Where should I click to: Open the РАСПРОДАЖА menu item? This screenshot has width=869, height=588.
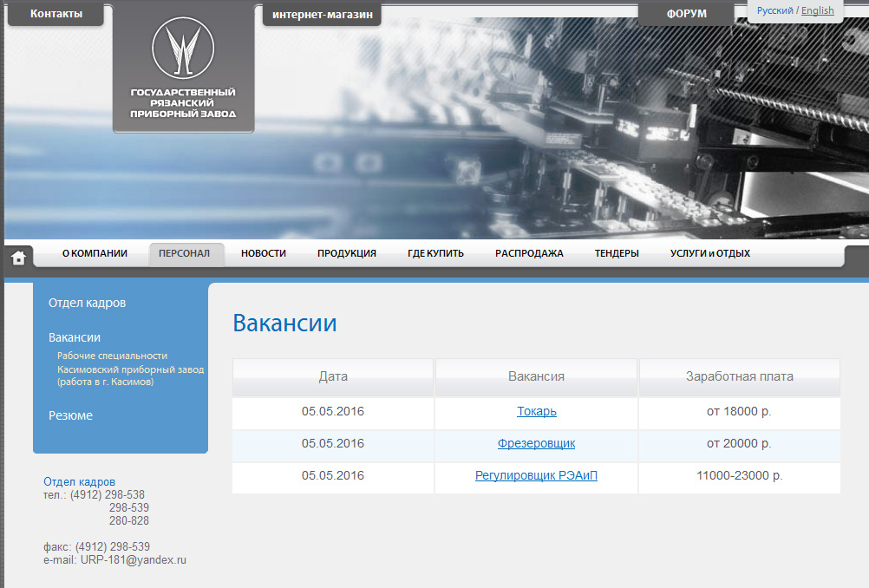click(529, 253)
